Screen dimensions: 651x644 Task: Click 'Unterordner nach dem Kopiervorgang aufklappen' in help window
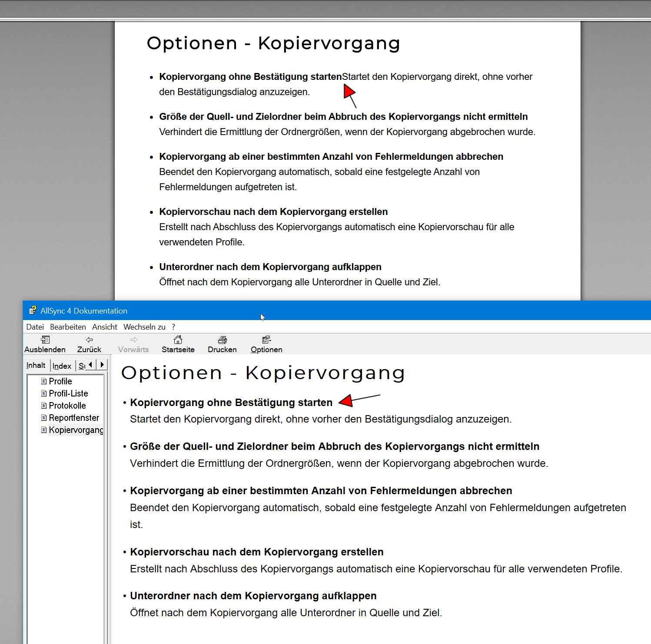253,596
